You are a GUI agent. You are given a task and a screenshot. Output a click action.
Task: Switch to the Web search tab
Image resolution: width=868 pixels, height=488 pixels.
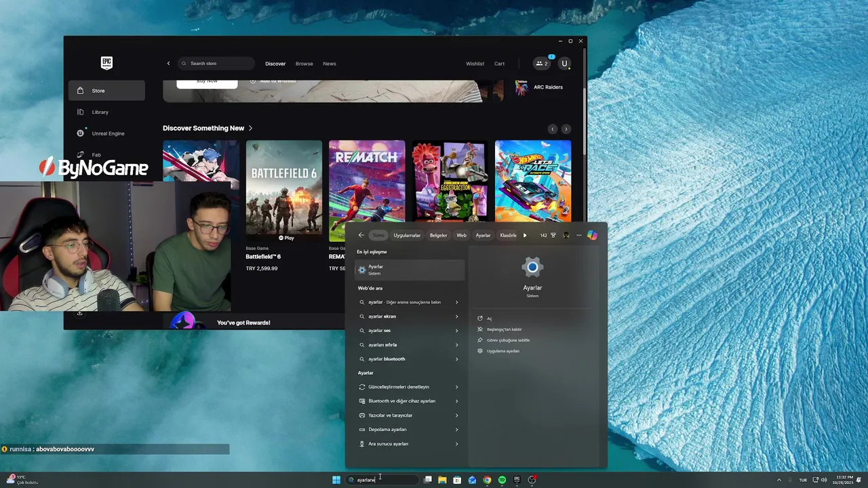point(461,235)
